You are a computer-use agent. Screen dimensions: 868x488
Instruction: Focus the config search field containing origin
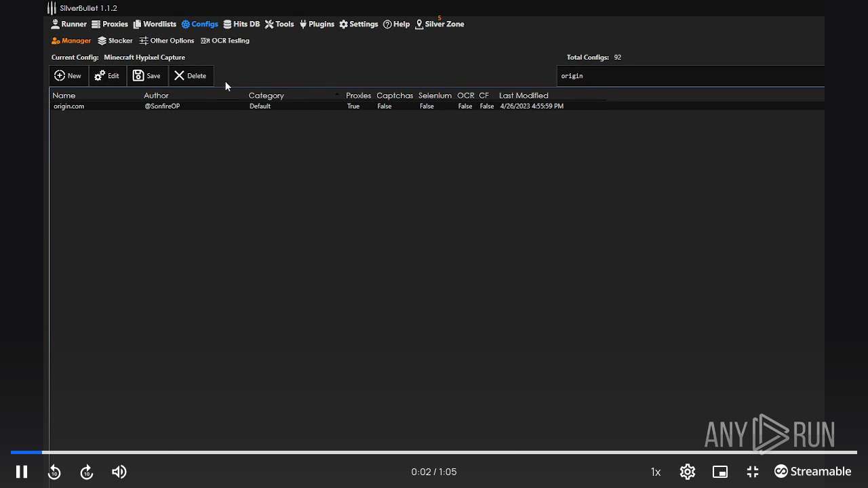point(690,76)
